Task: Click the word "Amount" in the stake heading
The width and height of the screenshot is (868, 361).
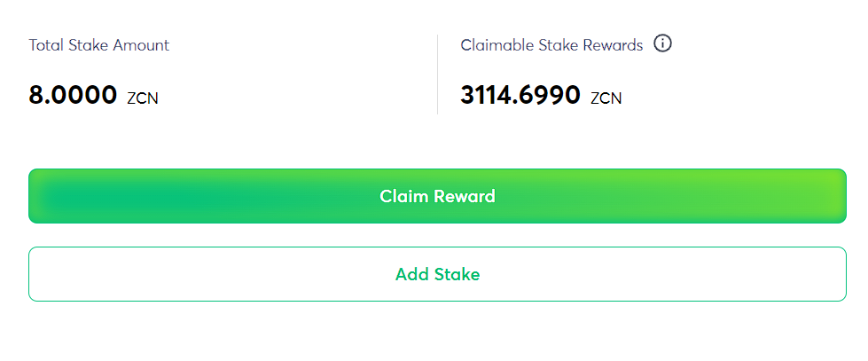Action: point(141,45)
